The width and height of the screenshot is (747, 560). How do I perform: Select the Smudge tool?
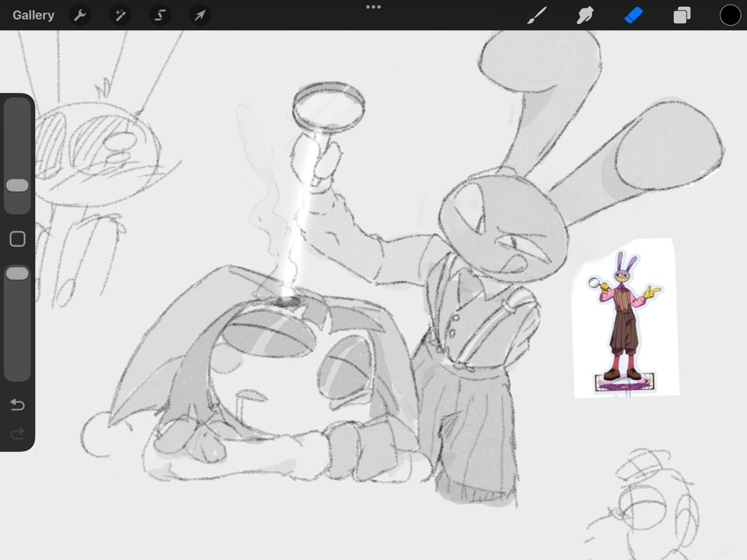point(585,15)
